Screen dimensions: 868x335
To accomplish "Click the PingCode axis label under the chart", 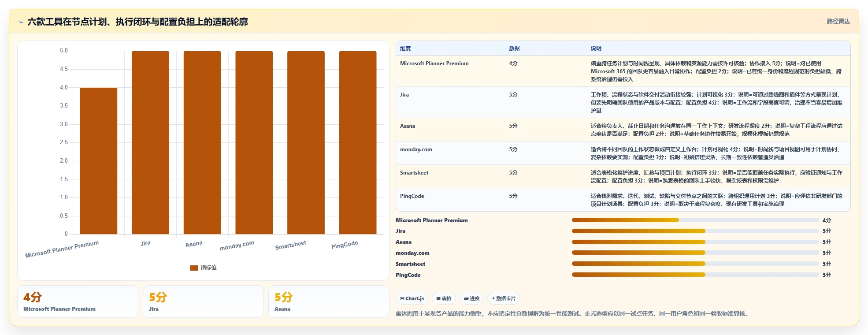I will click(345, 245).
